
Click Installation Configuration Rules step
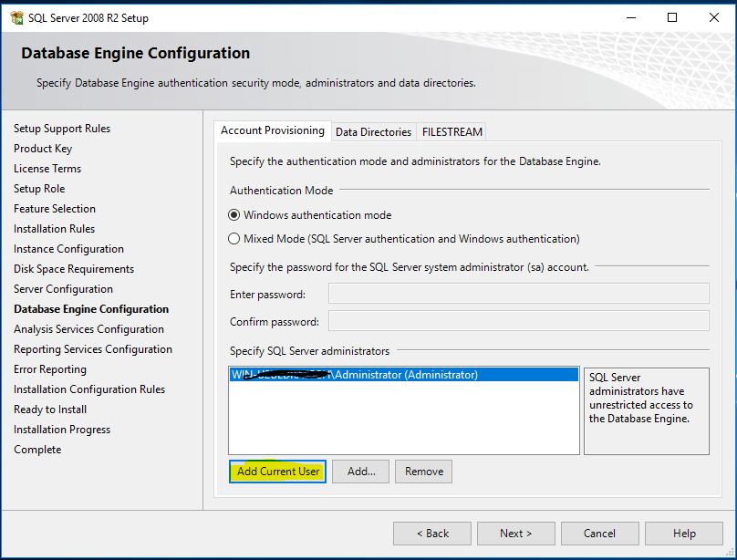click(89, 389)
